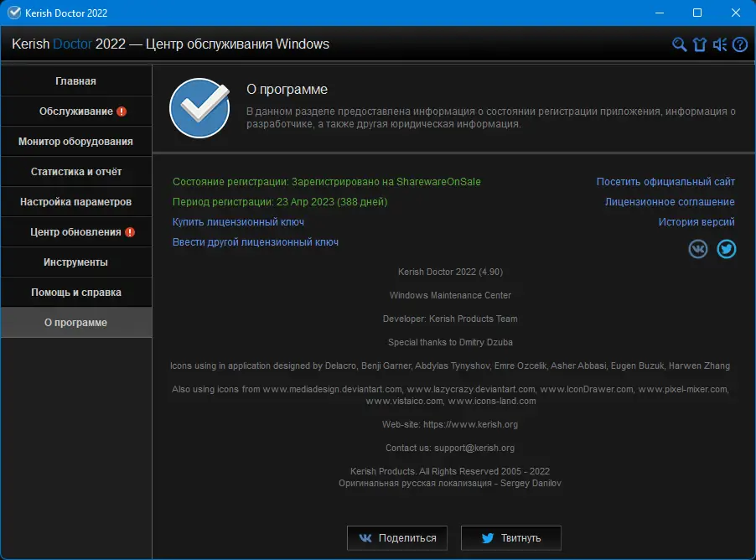Viewport: 756px width, 560px height.
Task: Open the search magnifier icon in header
Action: (680, 44)
